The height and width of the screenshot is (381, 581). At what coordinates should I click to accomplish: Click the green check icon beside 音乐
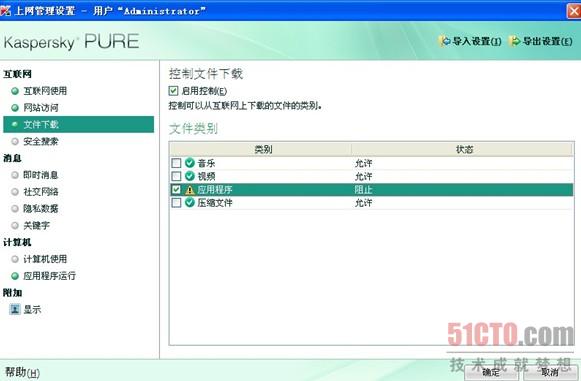pyautogui.click(x=190, y=163)
